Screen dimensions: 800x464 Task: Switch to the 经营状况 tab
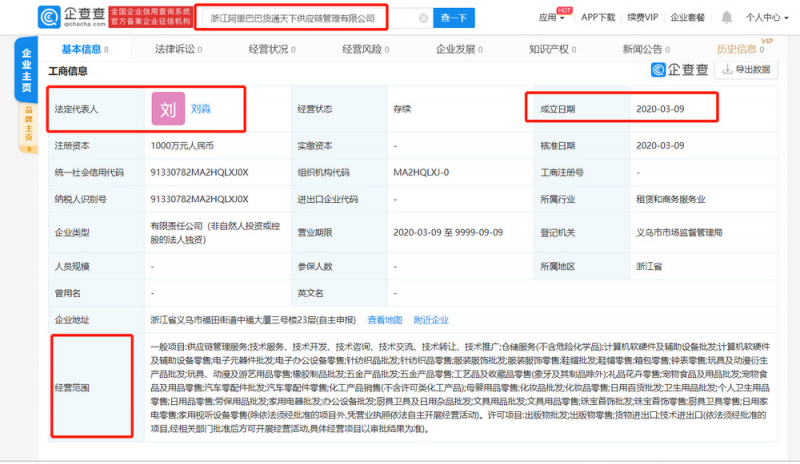(271, 49)
